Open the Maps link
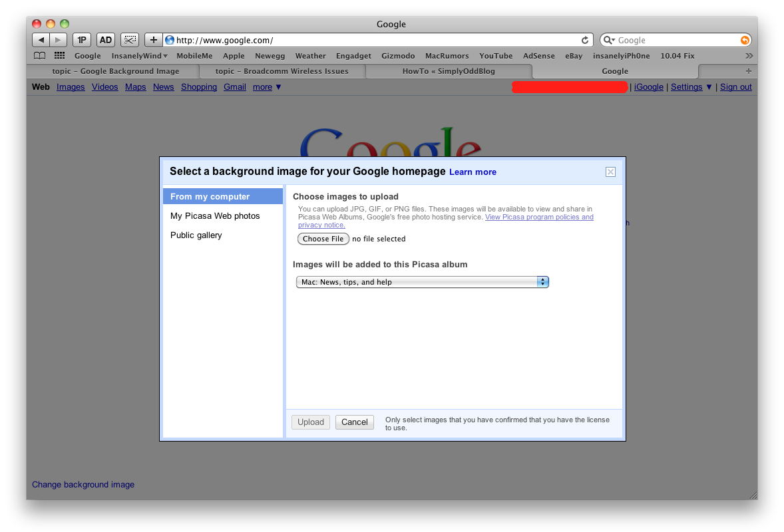This screenshot has width=784, height=532. pyautogui.click(x=136, y=87)
